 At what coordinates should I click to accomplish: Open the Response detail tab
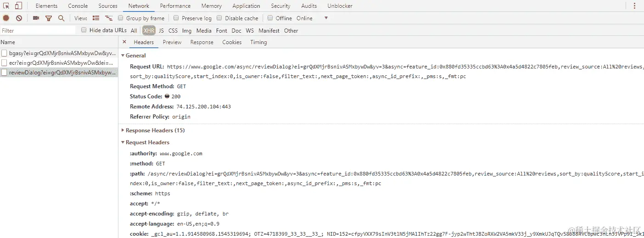click(202, 42)
